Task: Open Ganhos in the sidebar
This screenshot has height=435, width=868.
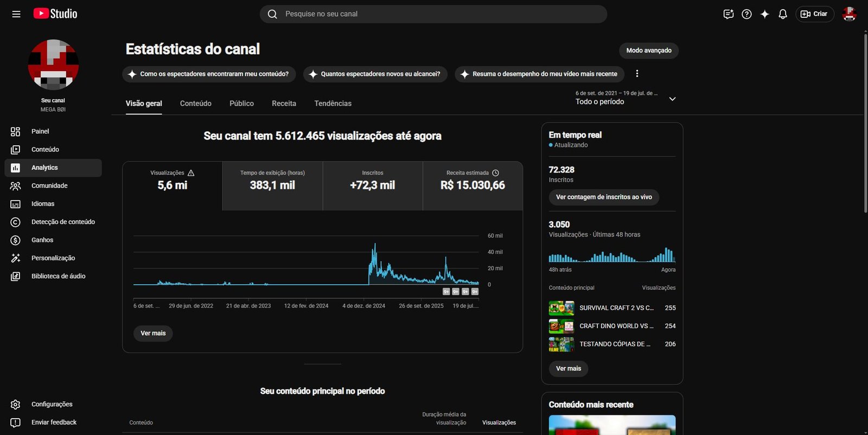Action: click(53, 240)
